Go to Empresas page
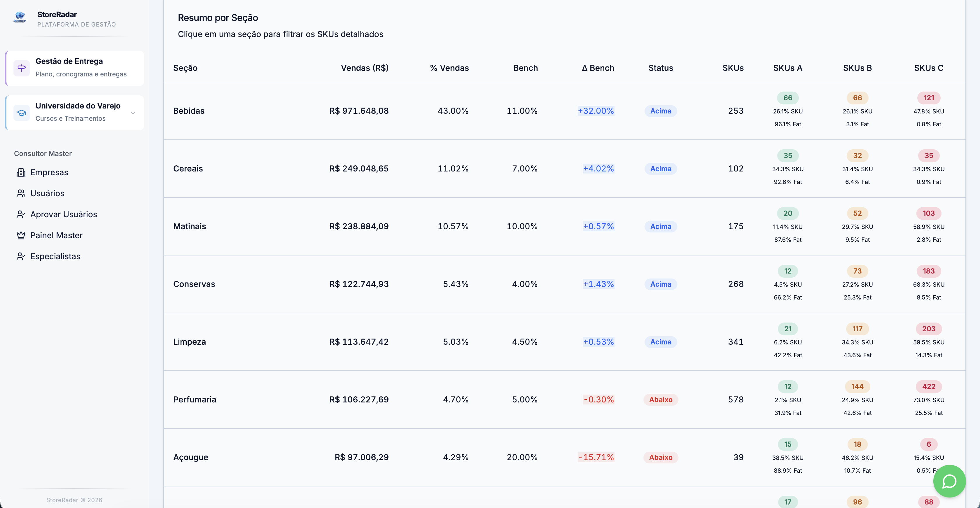The width and height of the screenshot is (980, 508). tap(49, 172)
